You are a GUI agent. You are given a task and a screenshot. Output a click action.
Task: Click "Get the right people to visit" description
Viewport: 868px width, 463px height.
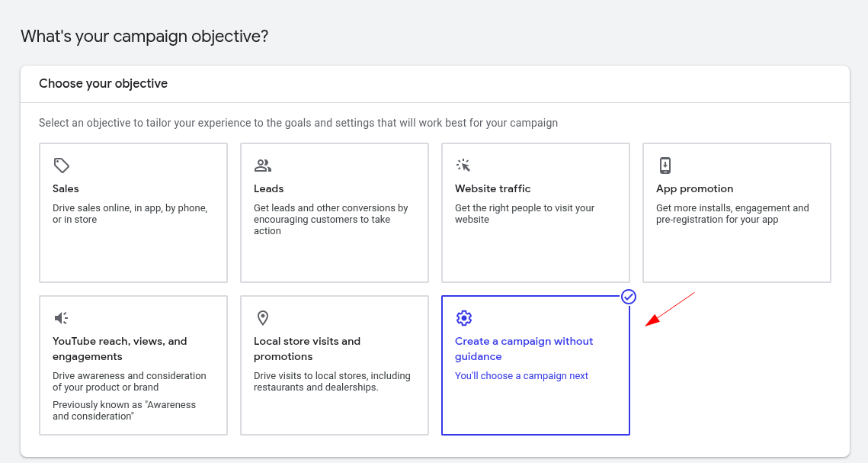pos(525,214)
